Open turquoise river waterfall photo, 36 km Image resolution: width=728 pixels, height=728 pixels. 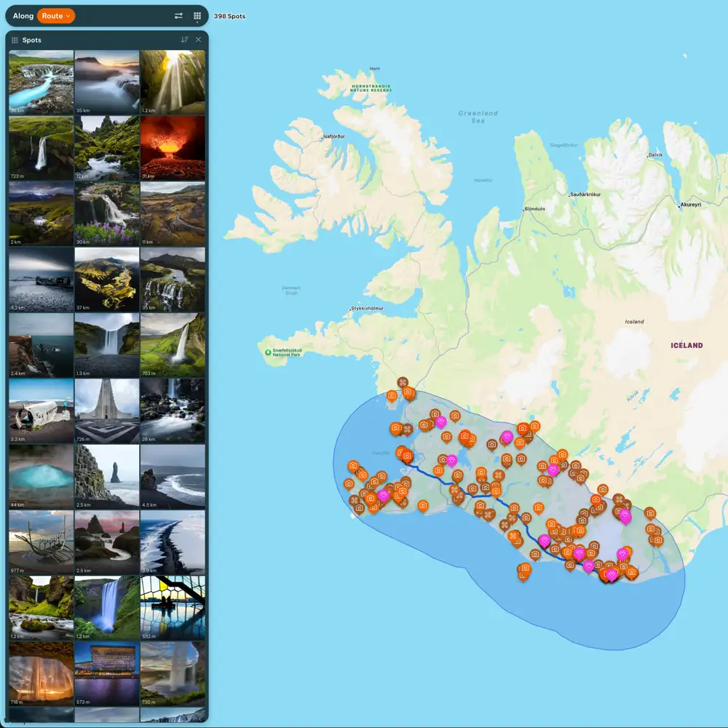point(41,82)
